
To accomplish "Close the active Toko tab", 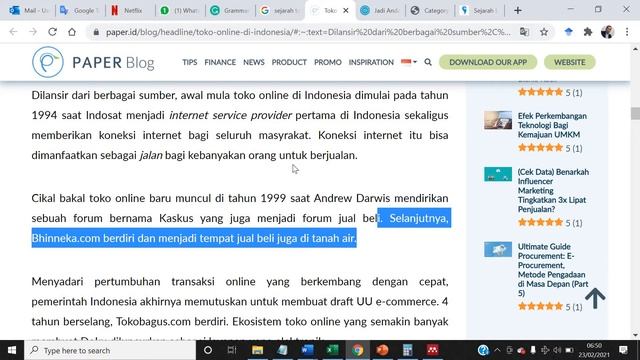I will tap(346, 11).
